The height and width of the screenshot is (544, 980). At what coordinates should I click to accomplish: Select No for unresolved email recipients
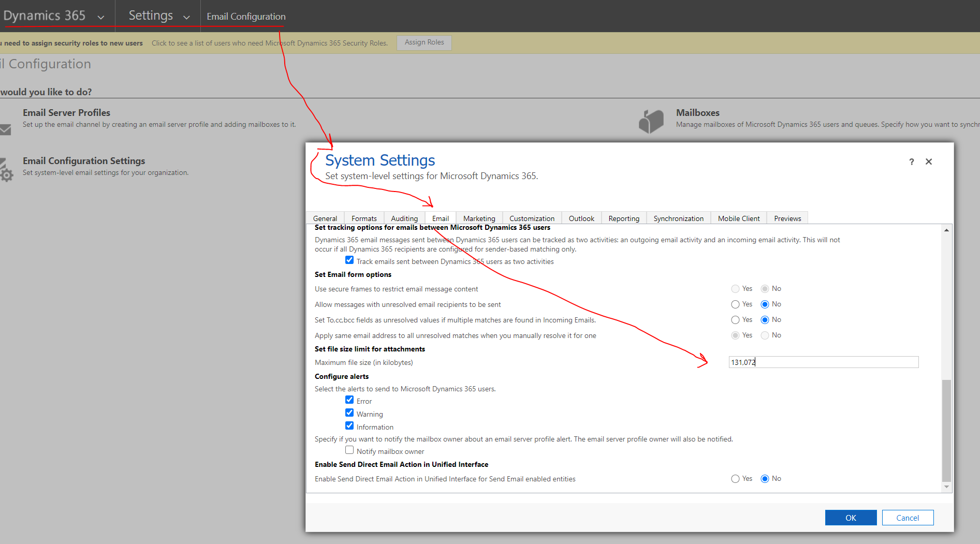[x=765, y=304]
